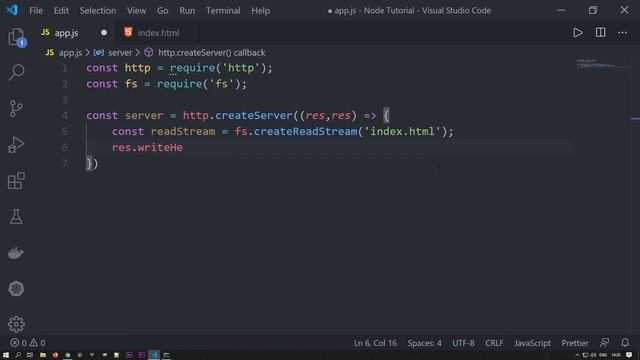Open the Search view in the activity bar
The width and height of the screenshot is (640, 360).
tap(16, 72)
